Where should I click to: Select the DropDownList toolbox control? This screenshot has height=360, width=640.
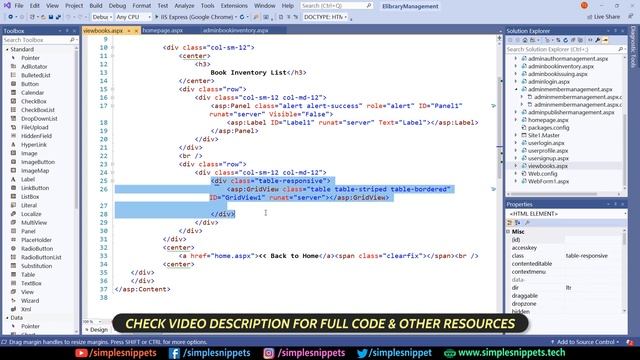point(39,118)
